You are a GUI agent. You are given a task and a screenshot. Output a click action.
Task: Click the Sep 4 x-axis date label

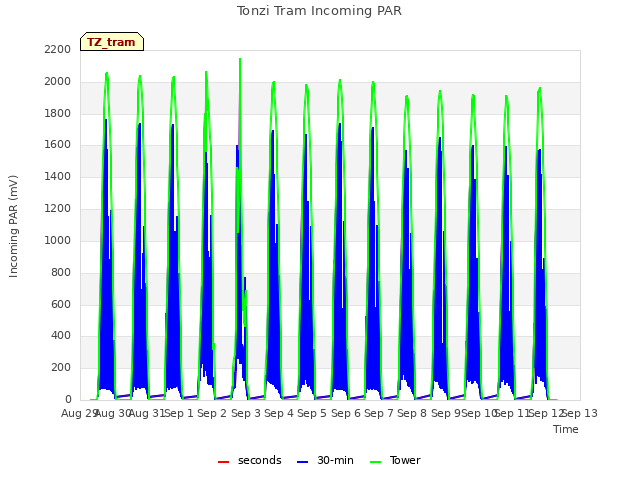pos(279,413)
